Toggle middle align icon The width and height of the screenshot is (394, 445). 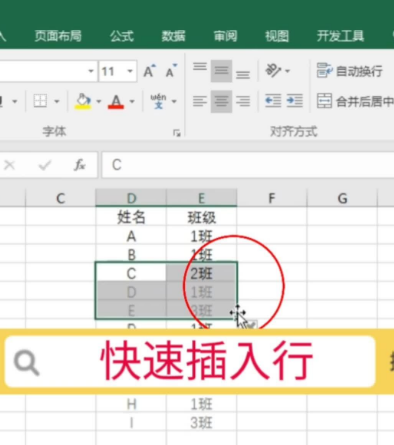click(221, 71)
